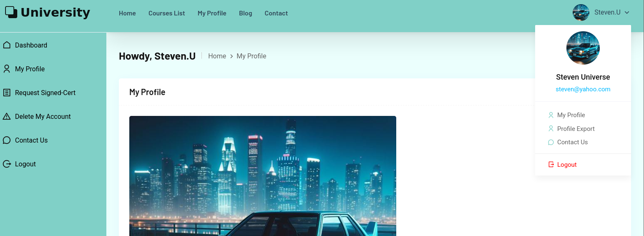Click the Contact Us bubble icon in dropdown
The width and height of the screenshot is (644, 236).
tap(551, 142)
